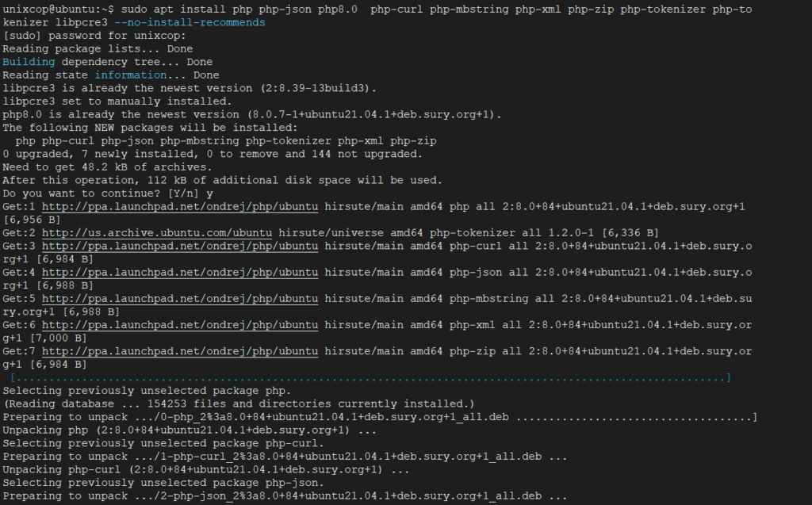
Task: Follow the Get:3 launchpad link for php-curl
Action: pos(180,246)
